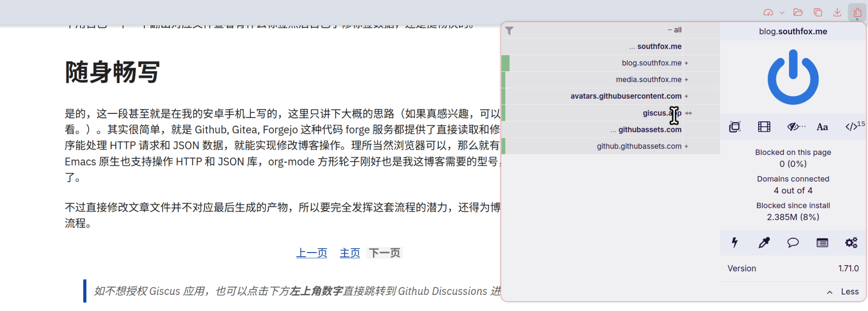The width and height of the screenshot is (868, 311).
Task: Toggle the block remote fonts Aa icon
Action: tap(822, 127)
